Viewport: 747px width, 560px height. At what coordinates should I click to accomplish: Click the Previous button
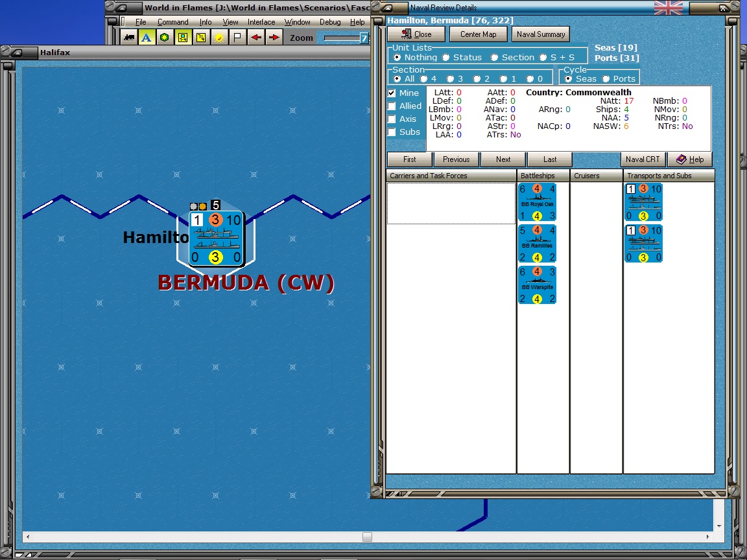456,159
